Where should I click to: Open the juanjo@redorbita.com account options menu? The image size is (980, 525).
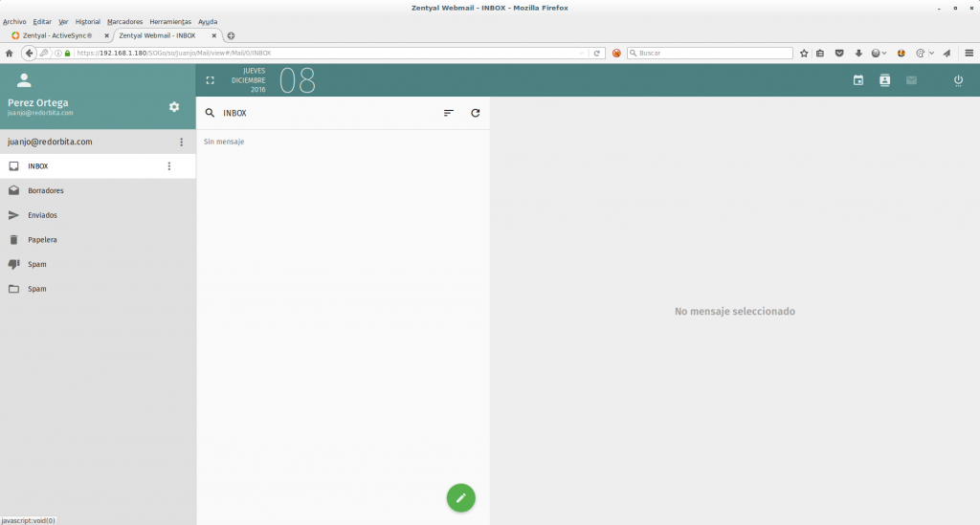coord(182,142)
